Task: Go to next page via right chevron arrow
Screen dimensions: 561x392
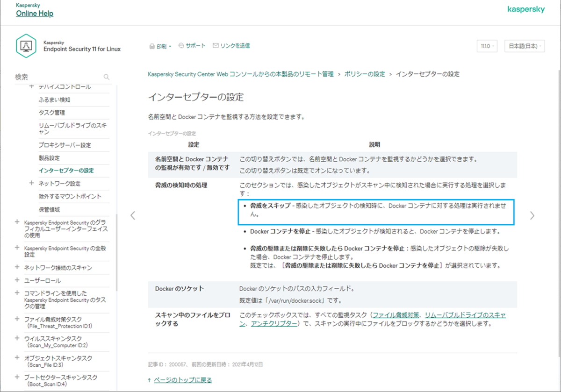Action: click(532, 215)
